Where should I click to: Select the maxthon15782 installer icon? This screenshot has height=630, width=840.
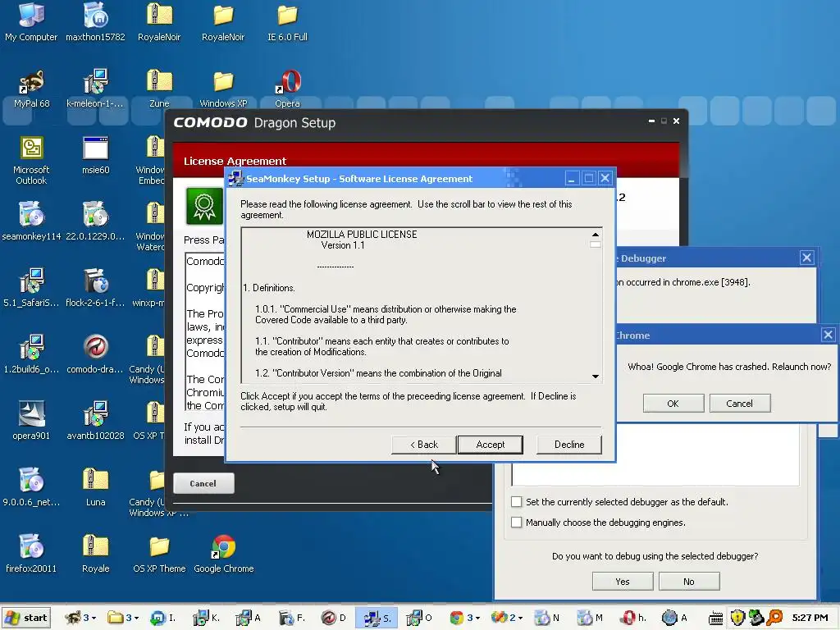coord(95,21)
